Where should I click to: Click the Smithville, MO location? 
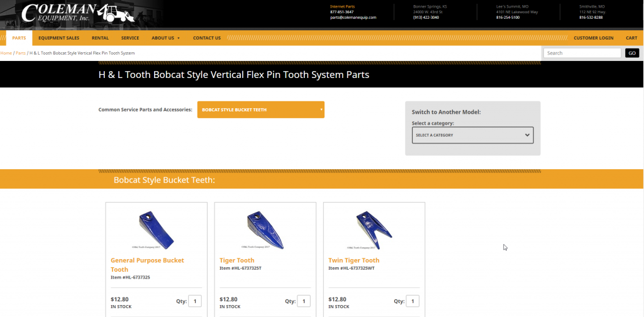592,6
